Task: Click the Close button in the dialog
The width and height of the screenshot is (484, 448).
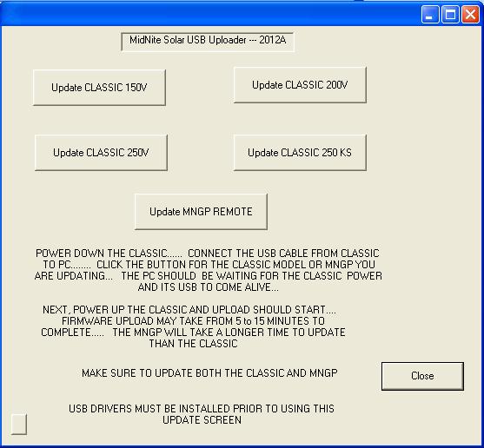Action: [422, 376]
